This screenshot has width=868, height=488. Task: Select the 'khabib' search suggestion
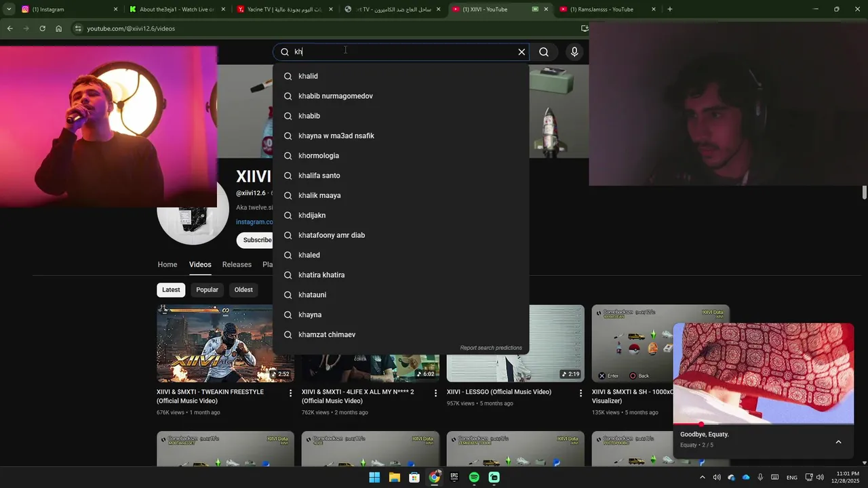pos(401,116)
